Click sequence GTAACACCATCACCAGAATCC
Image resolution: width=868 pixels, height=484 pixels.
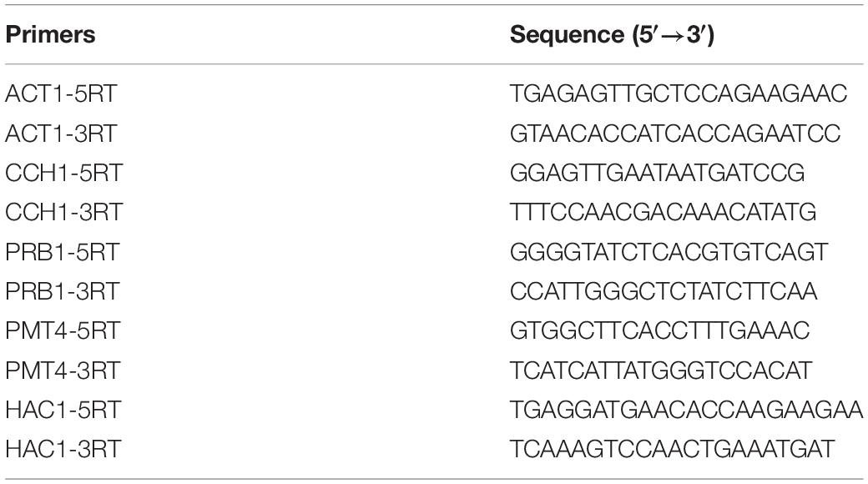click(675, 134)
